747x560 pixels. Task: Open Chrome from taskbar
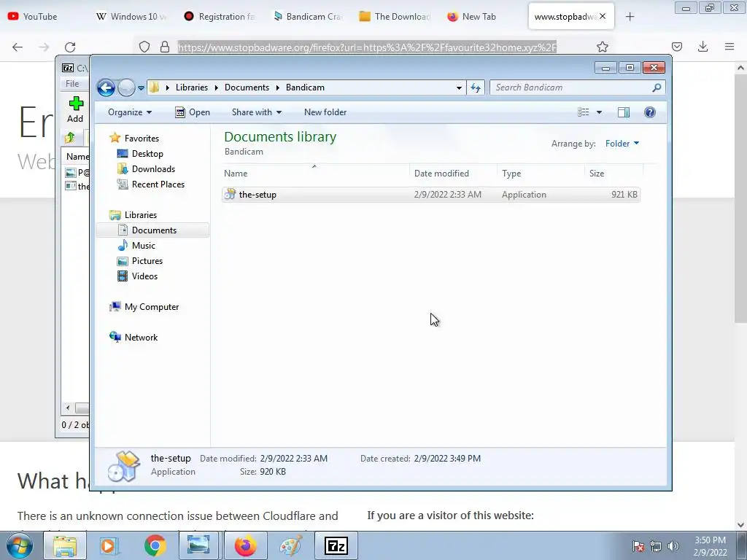(x=155, y=545)
